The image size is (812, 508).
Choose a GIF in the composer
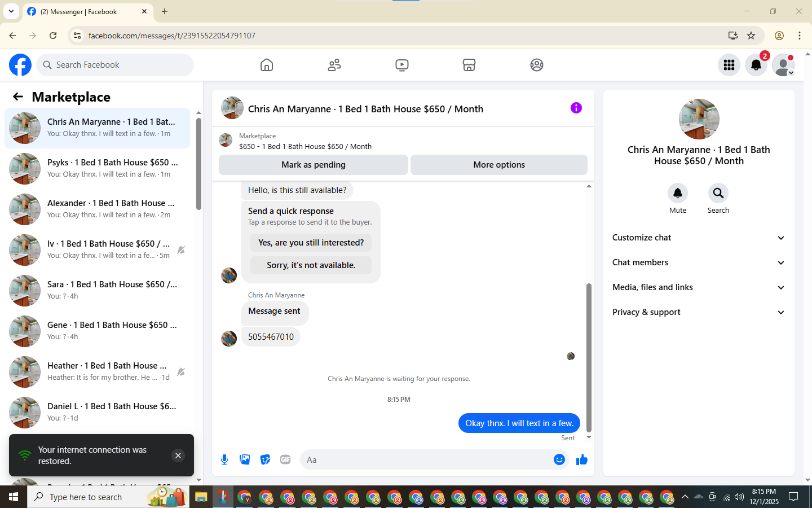(285, 459)
